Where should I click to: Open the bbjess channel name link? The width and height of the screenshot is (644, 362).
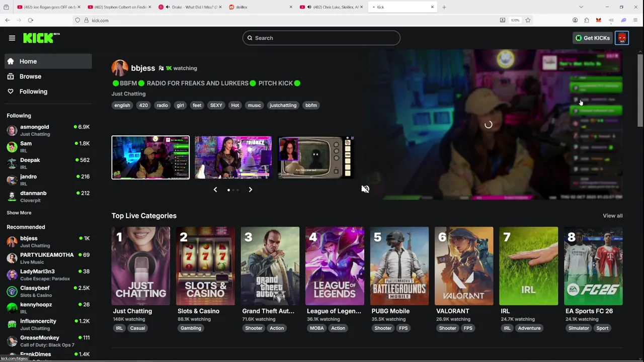click(143, 68)
